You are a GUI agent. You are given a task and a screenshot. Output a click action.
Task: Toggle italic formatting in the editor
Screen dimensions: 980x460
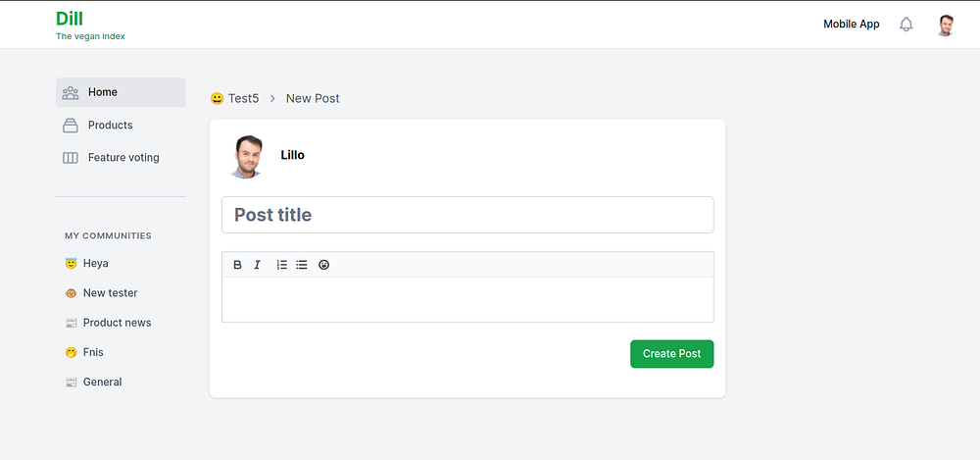coord(258,265)
